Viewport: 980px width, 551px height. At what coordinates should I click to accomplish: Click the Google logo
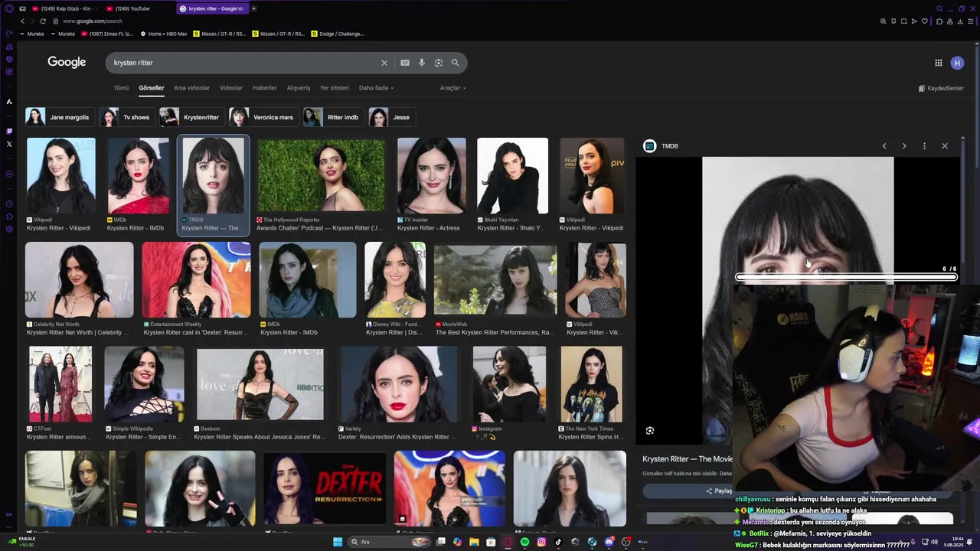[x=67, y=63]
